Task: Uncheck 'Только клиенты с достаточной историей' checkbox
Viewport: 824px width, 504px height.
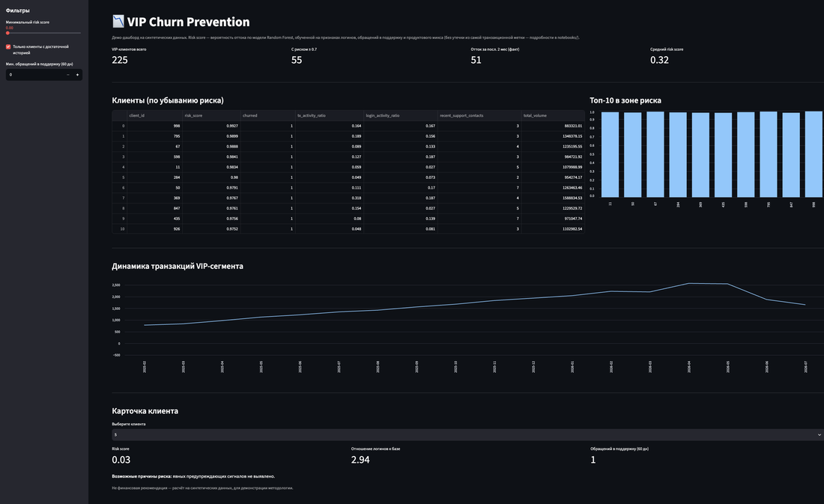Action: [8, 46]
